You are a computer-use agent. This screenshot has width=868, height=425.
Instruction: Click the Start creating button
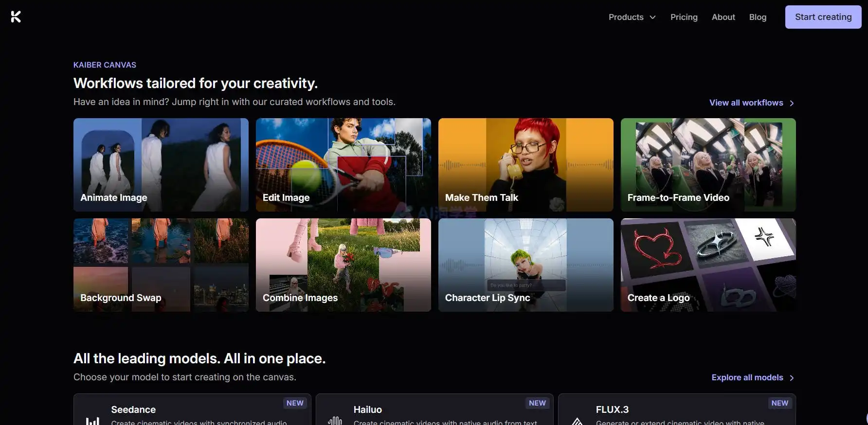coord(823,17)
